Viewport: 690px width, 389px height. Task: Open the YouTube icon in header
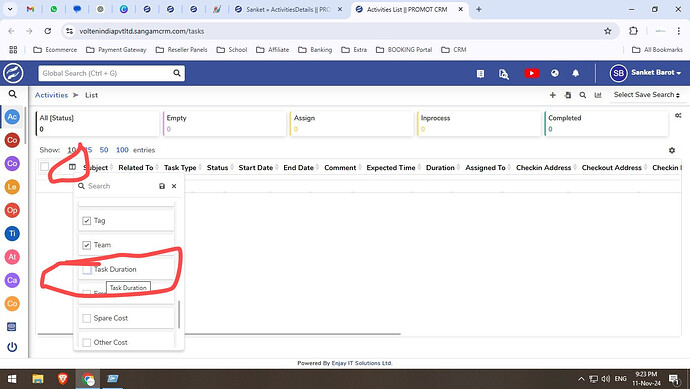coord(531,73)
